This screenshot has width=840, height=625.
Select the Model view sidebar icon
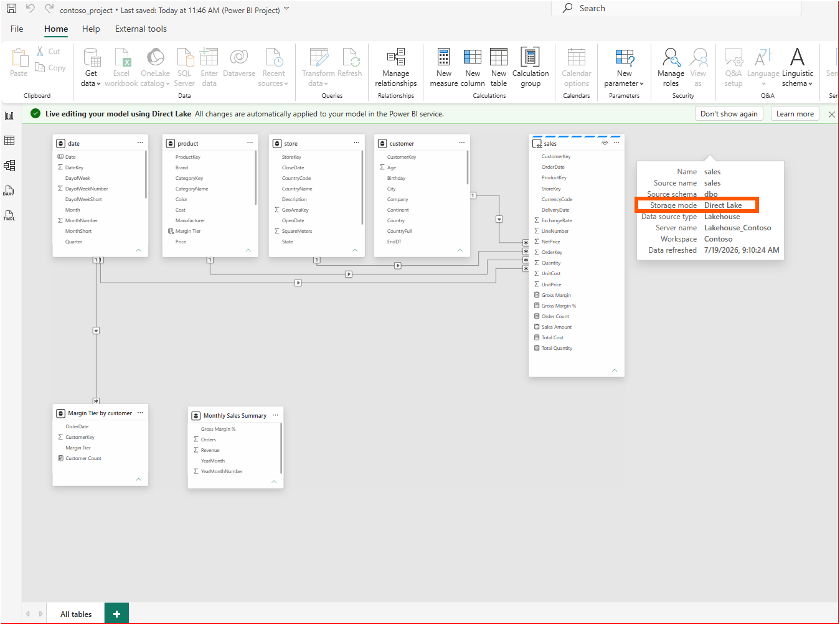coord(9,166)
